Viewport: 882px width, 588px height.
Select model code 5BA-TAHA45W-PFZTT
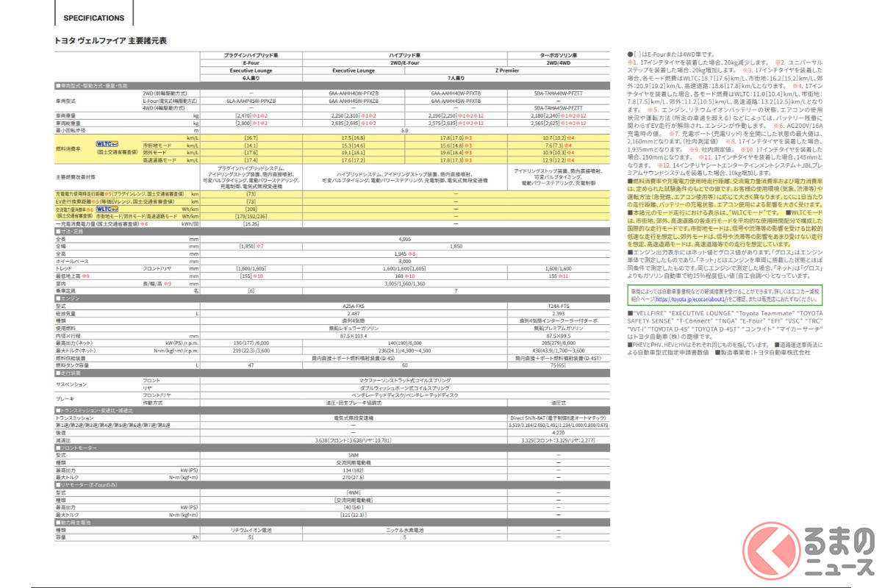(x=558, y=108)
